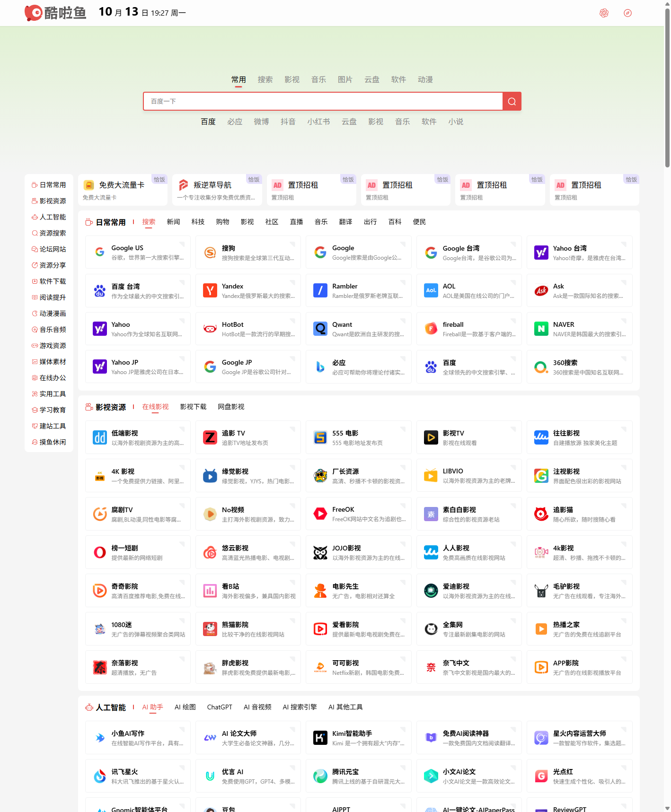Click the page vertical scrollbar thumb
The height and width of the screenshot is (812, 671).
click(x=667, y=87)
